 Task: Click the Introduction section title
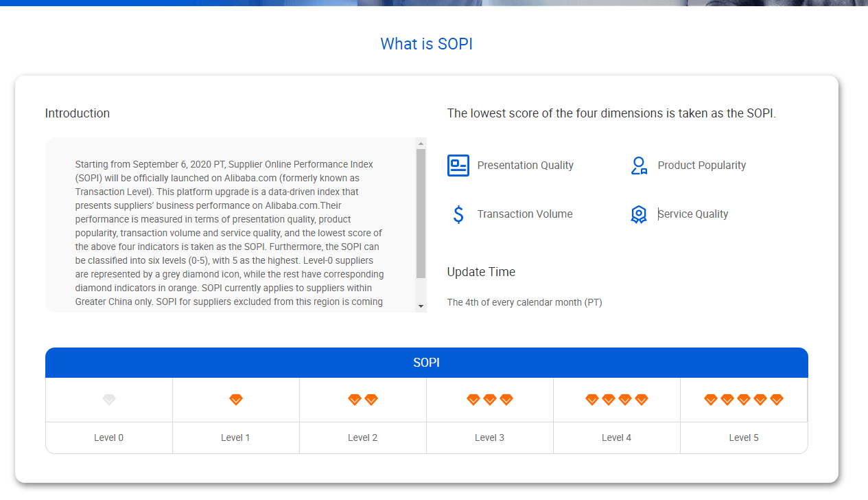(78, 113)
